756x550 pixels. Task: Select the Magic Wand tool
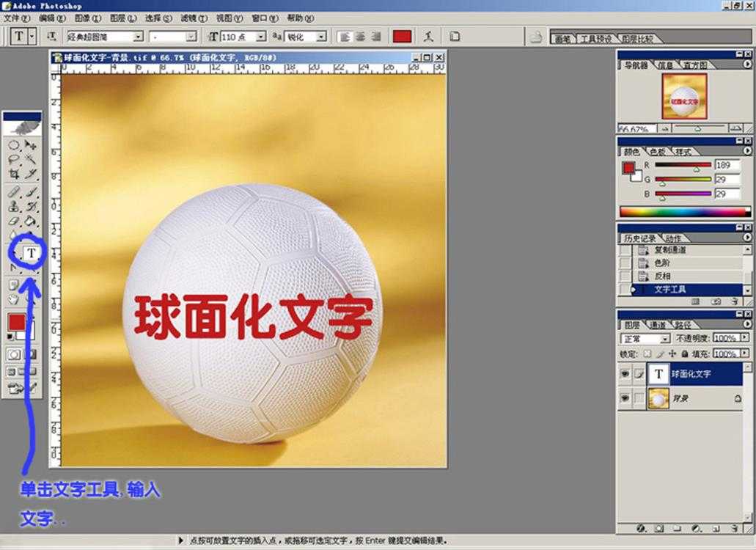click(30, 159)
